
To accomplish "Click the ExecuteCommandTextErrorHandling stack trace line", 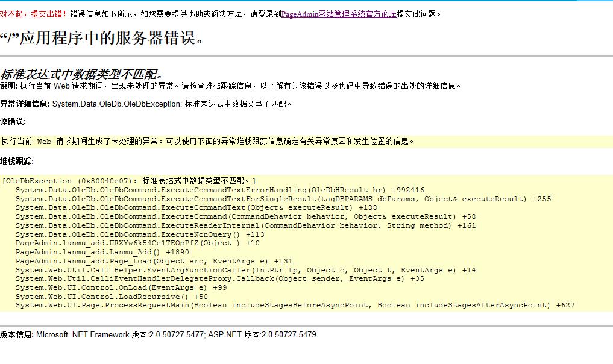I will pos(219,190).
